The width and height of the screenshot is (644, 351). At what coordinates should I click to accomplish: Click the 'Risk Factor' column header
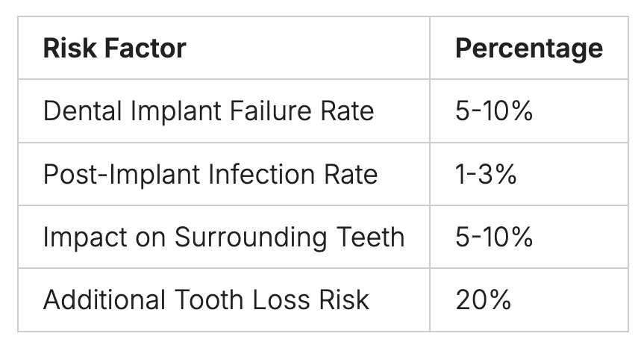tap(114, 49)
